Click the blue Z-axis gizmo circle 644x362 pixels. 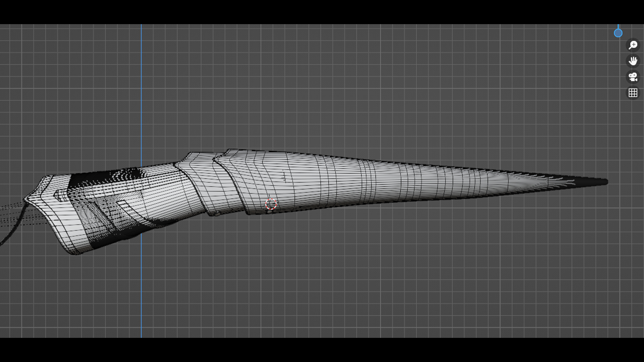pyautogui.click(x=618, y=33)
